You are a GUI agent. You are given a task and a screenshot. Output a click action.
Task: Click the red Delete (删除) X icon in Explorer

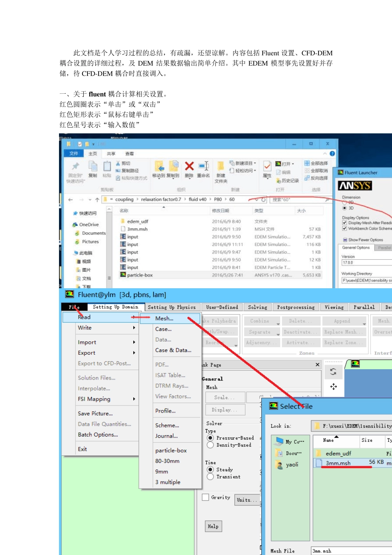[x=189, y=166]
